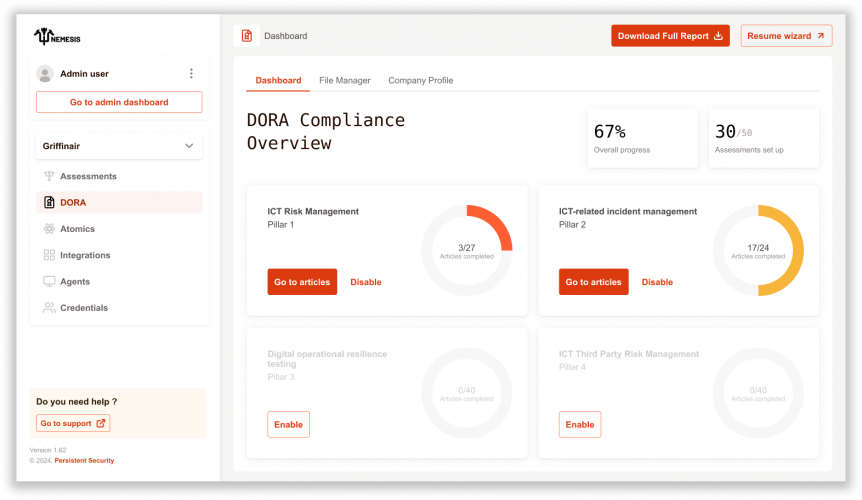The height and width of the screenshot is (500, 862).
Task: Click the 3/27 articles progress ring
Action: (x=467, y=251)
